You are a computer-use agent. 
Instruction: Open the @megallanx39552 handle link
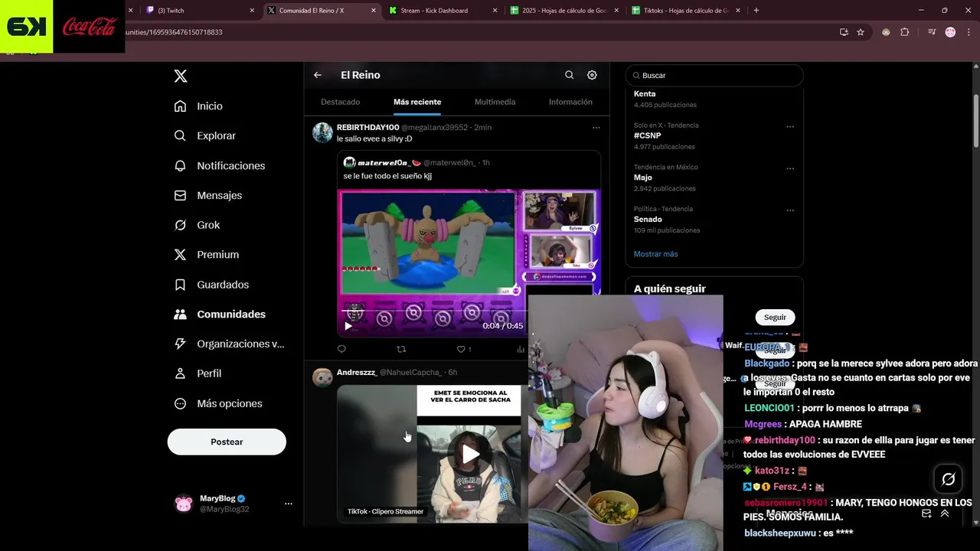click(435, 128)
